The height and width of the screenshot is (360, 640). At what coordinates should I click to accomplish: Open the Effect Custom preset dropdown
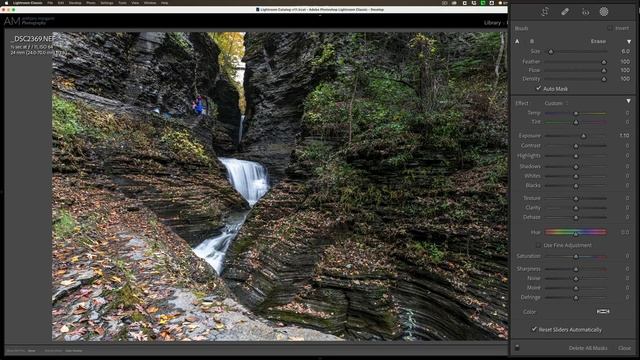point(556,103)
